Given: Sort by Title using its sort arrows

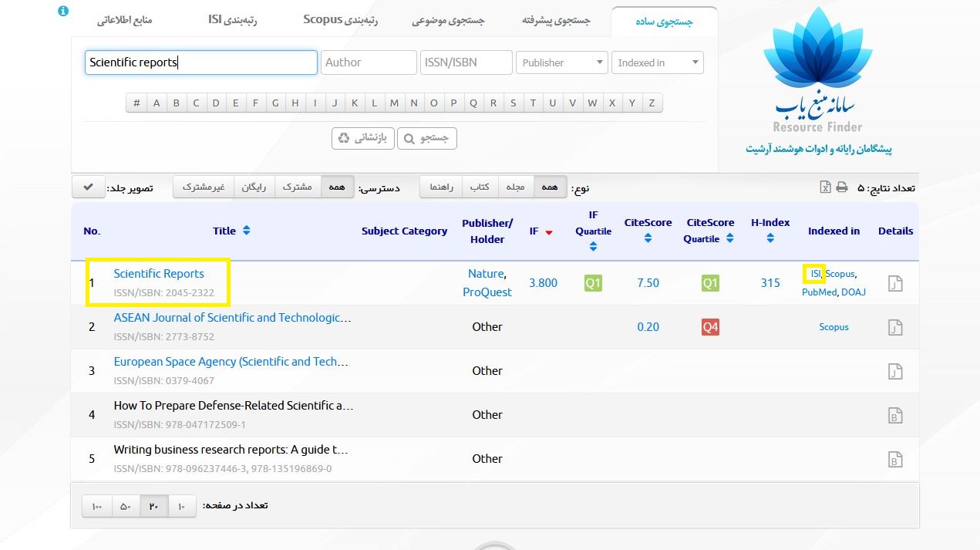Looking at the screenshot, I should [x=247, y=231].
